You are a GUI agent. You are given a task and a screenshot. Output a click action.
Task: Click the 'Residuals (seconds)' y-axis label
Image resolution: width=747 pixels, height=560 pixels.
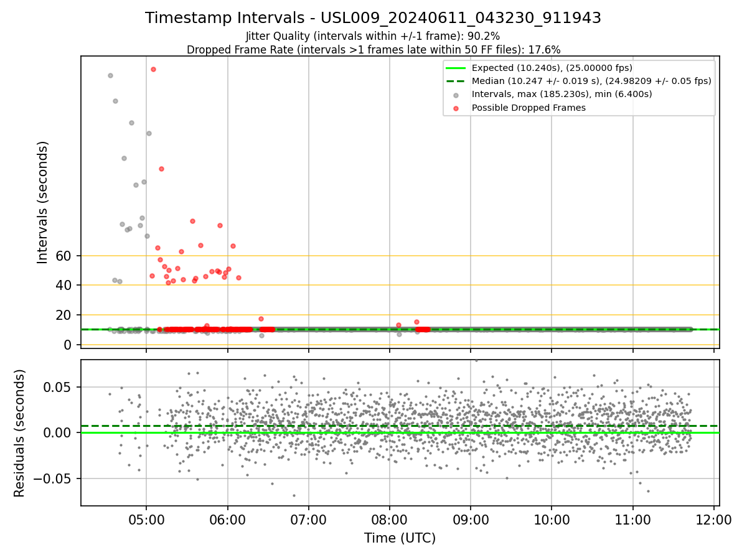point(20,433)
